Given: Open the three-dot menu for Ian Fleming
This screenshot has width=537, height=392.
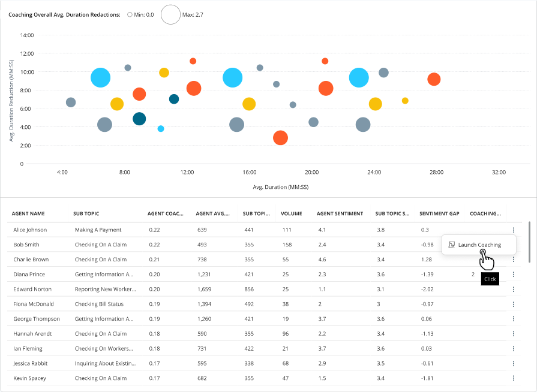Looking at the screenshot, I should pos(513,349).
